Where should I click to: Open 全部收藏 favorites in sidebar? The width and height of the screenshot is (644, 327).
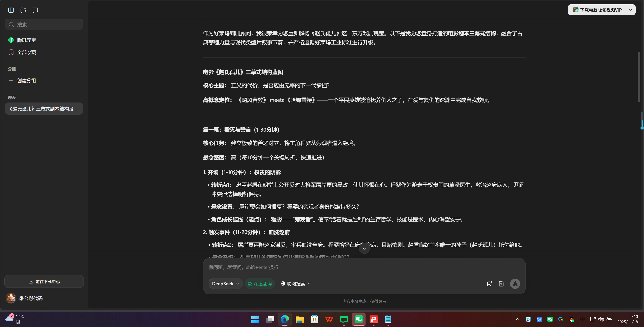[x=27, y=52]
